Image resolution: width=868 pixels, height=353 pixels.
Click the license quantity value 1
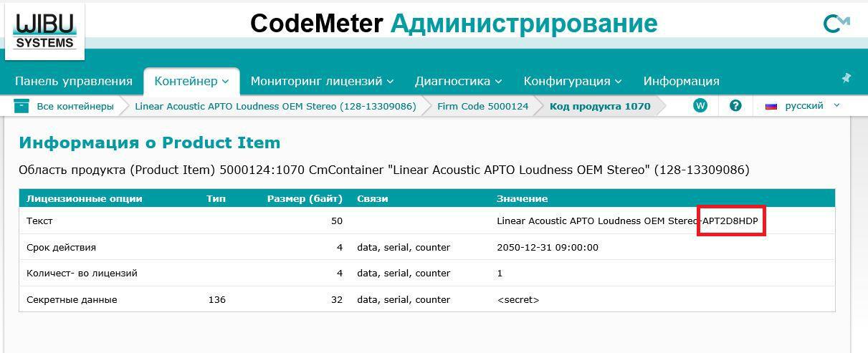pos(500,273)
